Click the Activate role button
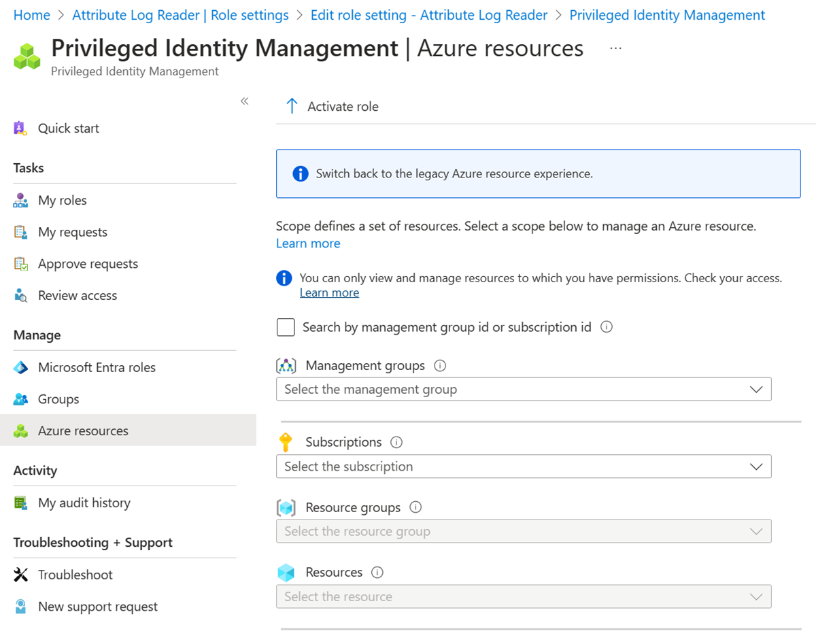This screenshot has width=816, height=644. click(332, 107)
